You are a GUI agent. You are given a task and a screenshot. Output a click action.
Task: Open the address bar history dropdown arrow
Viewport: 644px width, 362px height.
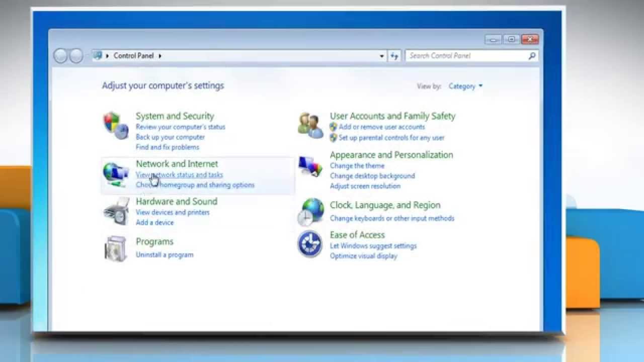pyautogui.click(x=382, y=56)
